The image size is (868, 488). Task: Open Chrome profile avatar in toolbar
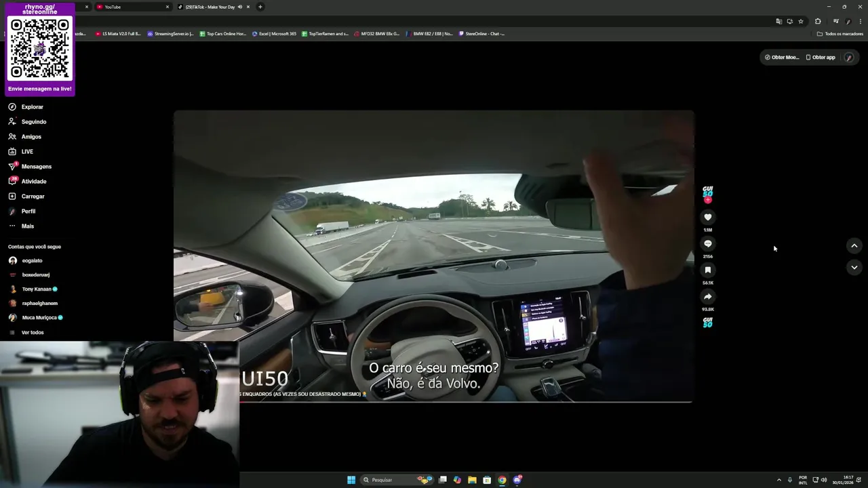click(848, 22)
